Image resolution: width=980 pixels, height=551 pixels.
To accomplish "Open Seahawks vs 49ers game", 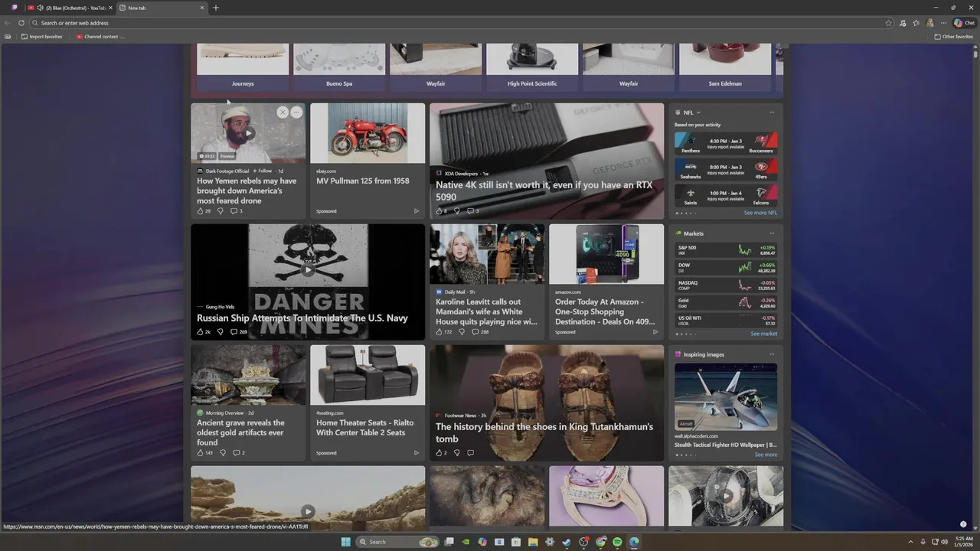I will pyautogui.click(x=726, y=169).
